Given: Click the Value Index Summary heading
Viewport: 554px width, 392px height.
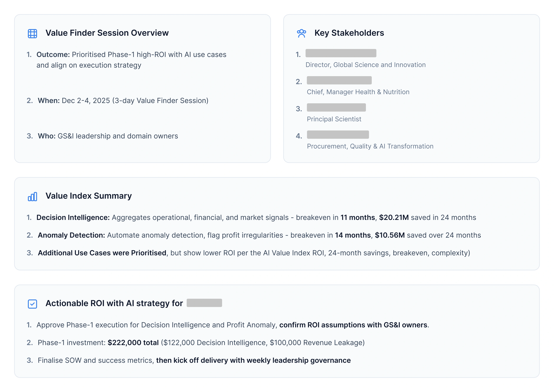Looking at the screenshot, I should click(x=89, y=196).
